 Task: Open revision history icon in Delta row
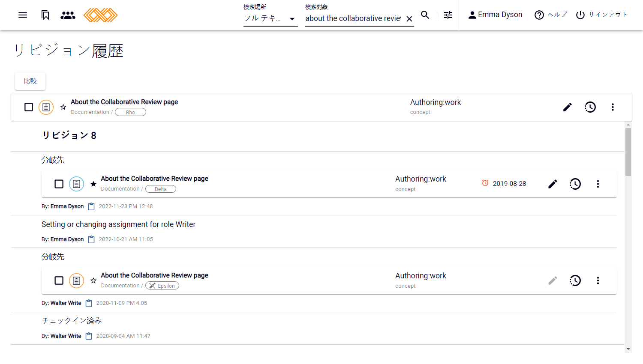[x=575, y=184]
